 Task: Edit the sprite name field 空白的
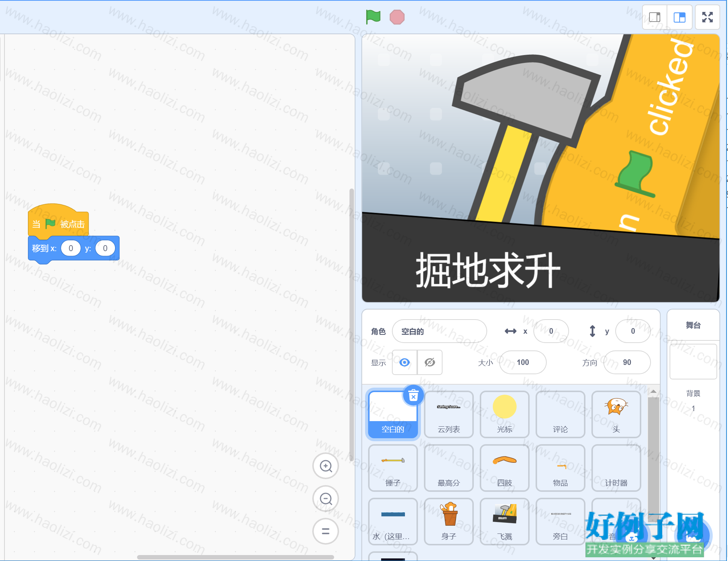(440, 331)
